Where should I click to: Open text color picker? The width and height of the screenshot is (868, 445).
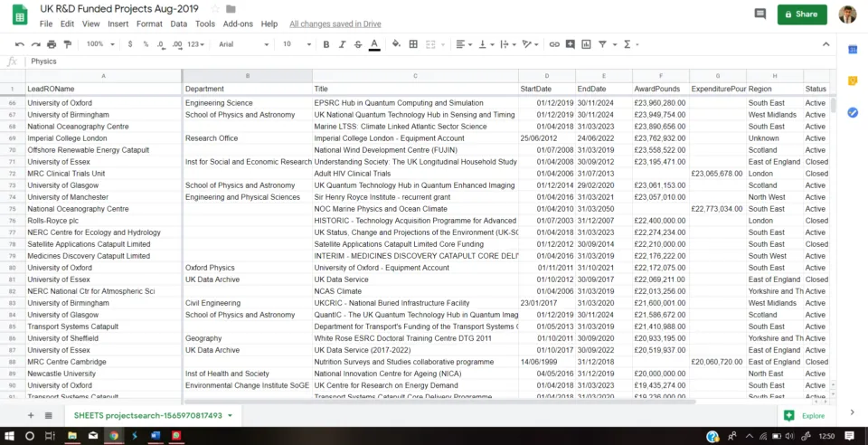(x=374, y=44)
